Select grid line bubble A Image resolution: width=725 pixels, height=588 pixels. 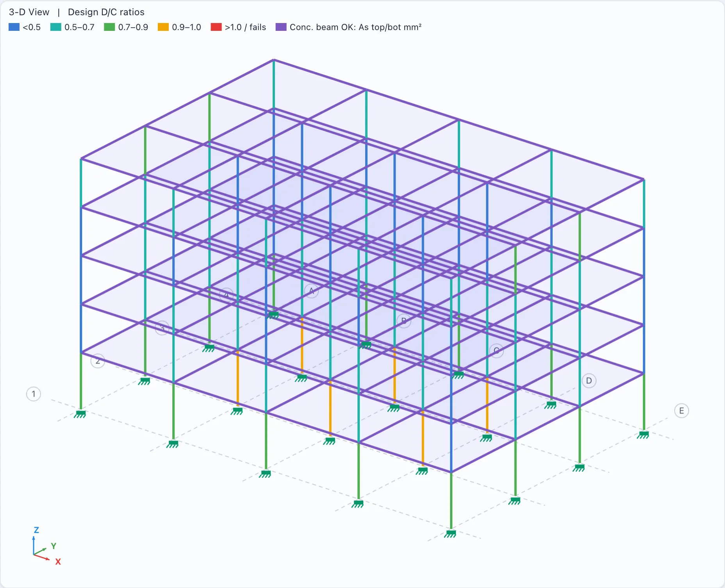pyautogui.click(x=311, y=291)
